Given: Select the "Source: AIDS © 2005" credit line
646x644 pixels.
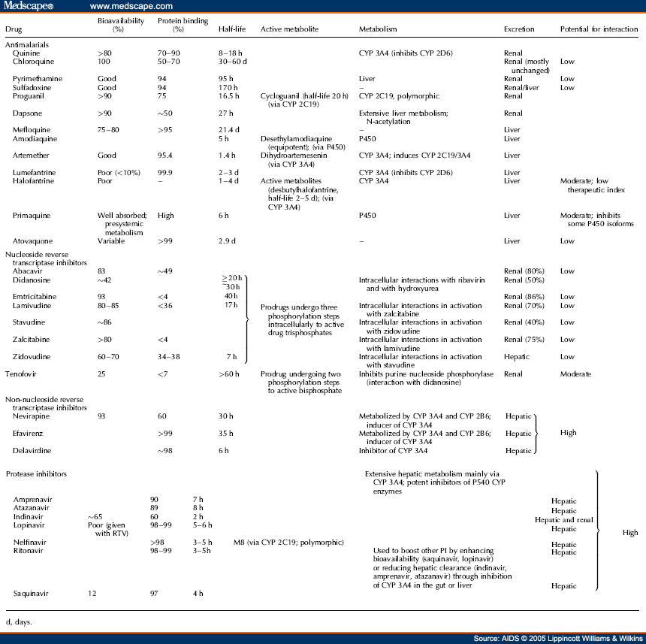Looking at the screenshot, I should [558, 638].
